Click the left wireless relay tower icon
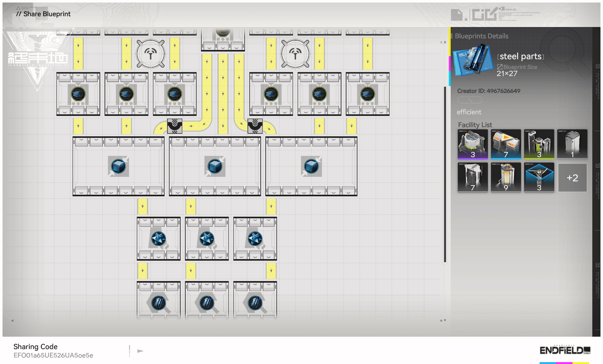Viewport: 603px width, 364px height. (x=150, y=54)
